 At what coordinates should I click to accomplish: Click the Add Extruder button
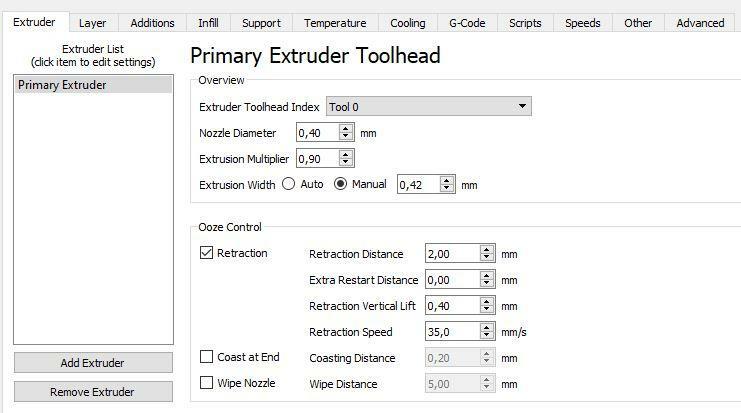coord(93,363)
